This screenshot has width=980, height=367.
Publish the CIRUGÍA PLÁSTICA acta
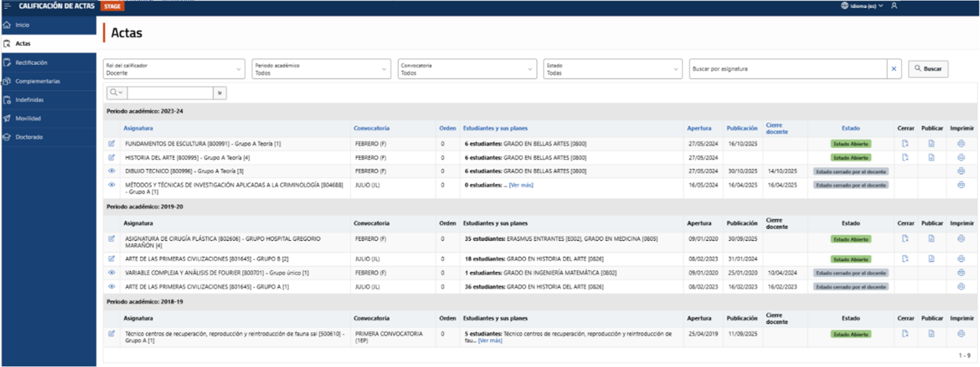click(x=931, y=239)
